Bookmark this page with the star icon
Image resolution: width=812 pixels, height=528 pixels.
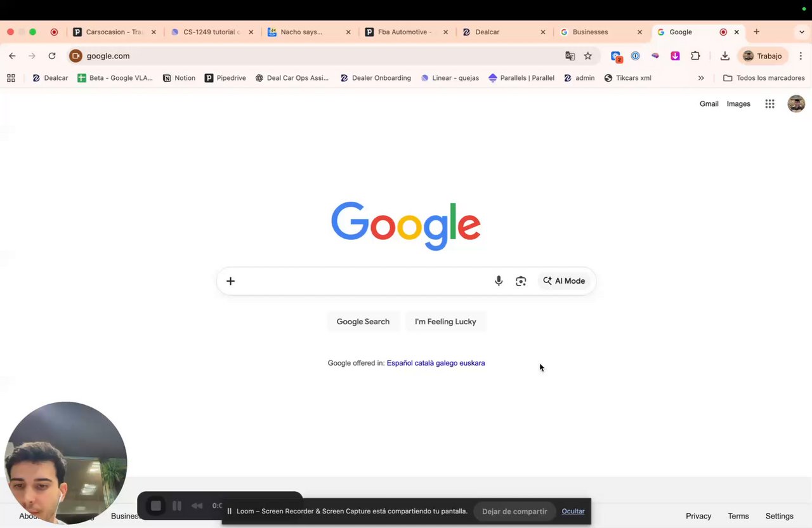(588, 56)
